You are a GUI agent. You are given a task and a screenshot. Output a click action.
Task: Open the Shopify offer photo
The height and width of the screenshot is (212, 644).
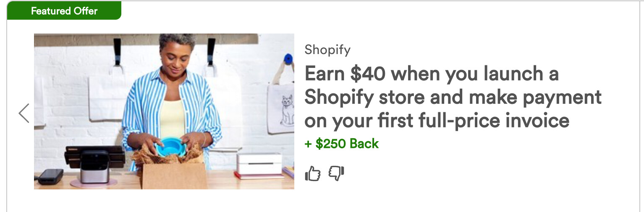click(164, 111)
